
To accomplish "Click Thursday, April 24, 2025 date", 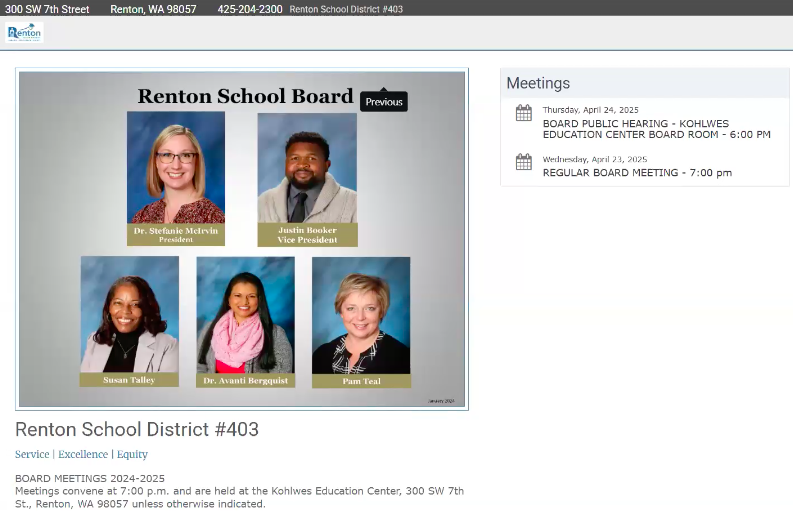I will pos(591,110).
